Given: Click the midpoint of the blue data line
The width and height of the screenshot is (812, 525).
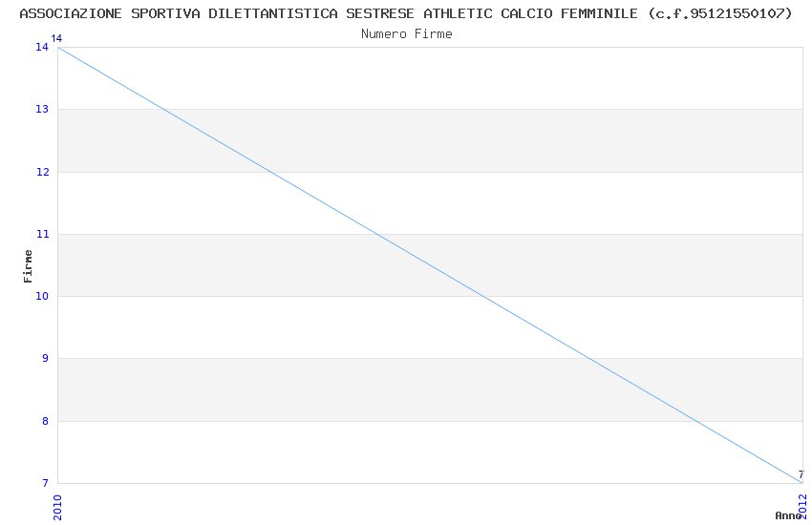Looking at the screenshot, I should coord(430,265).
